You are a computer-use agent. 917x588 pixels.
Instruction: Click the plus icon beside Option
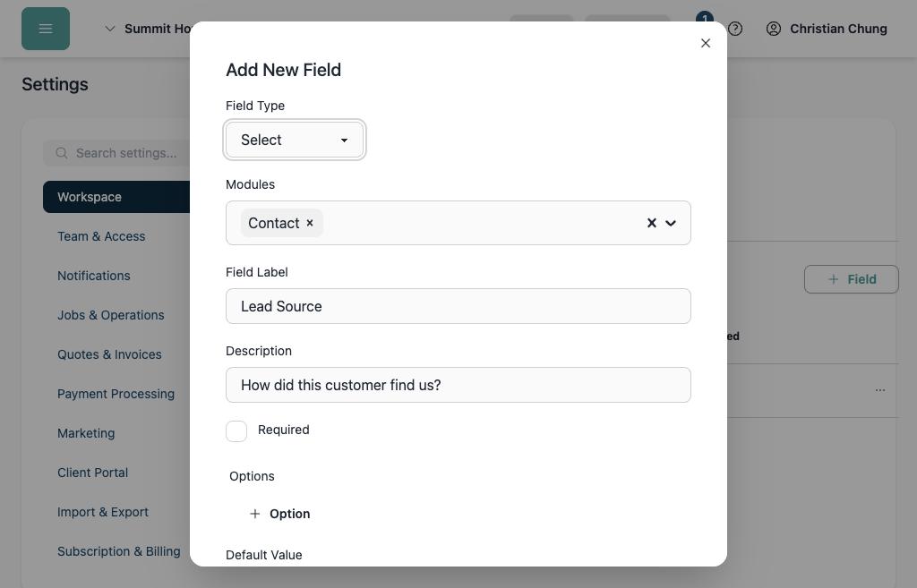pyautogui.click(x=255, y=514)
